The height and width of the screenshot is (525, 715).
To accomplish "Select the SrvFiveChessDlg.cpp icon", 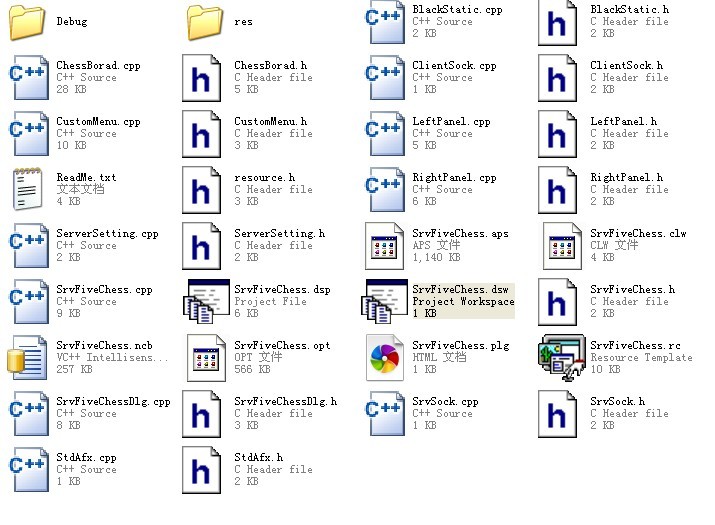I will click(x=29, y=414).
